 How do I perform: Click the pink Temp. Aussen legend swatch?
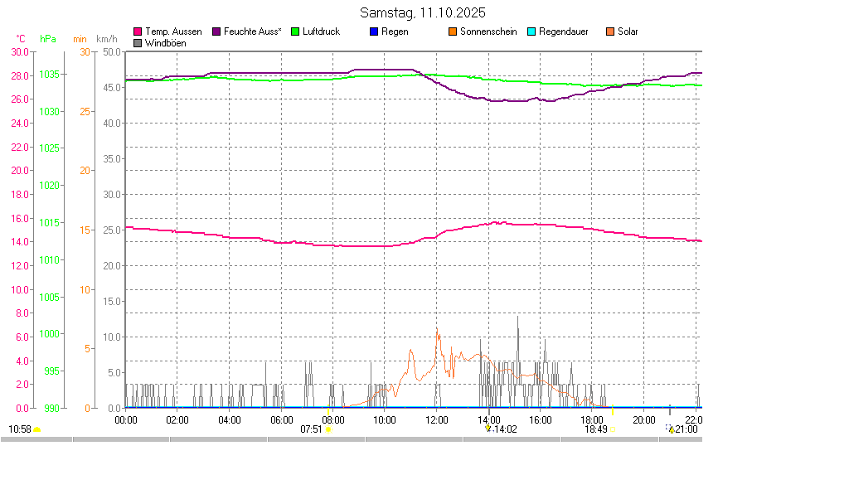tap(138, 31)
